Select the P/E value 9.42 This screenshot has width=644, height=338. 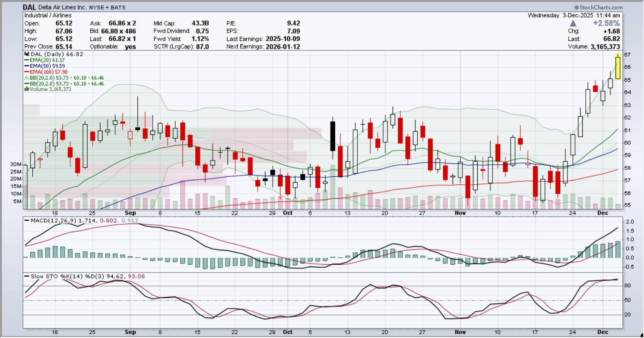pyautogui.click(x=294, y=23)
